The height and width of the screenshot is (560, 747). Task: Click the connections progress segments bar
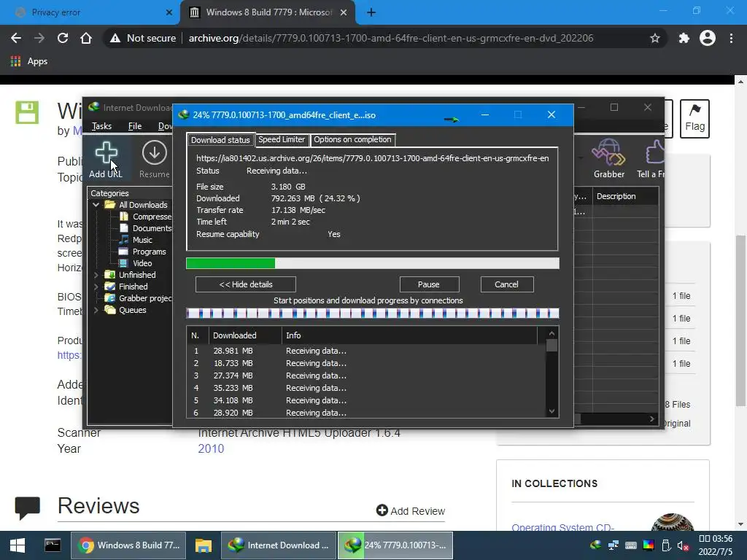tap(373, 313)
